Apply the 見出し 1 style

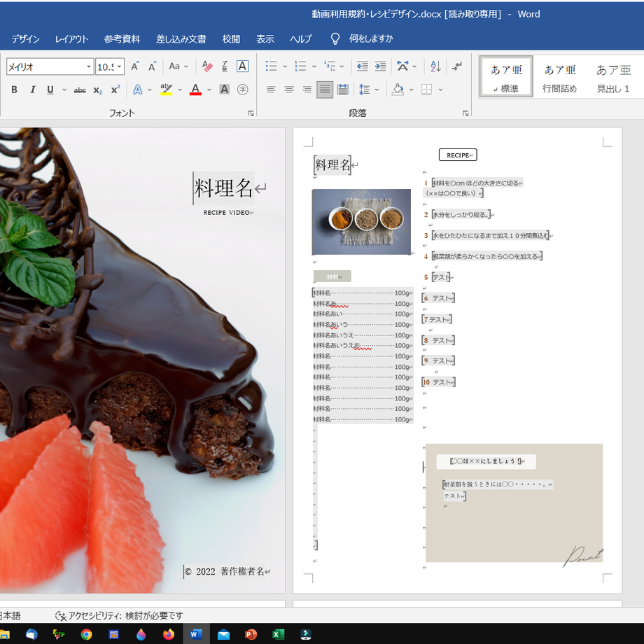(612, 77)
